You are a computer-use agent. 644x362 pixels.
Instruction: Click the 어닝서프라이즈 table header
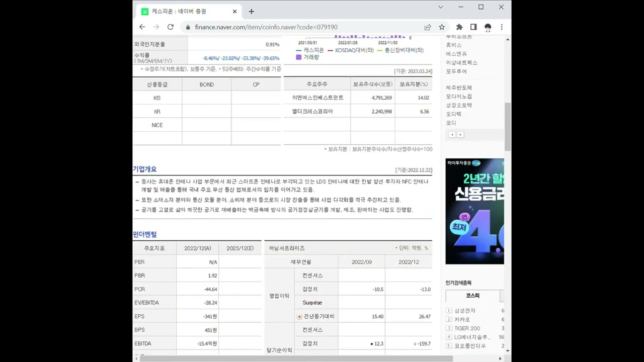[287, 248]
